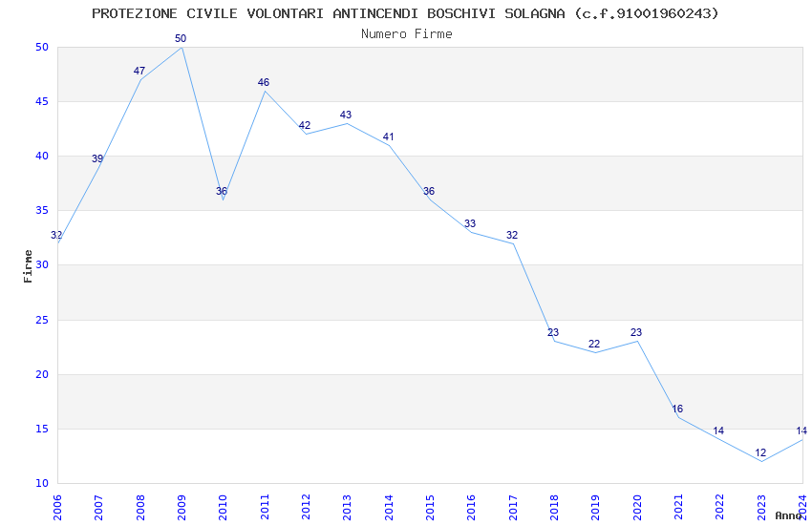Image resolution: width=812 pixels, height=525 pixels.
Task: Click the 2006 x-axis year label
Action: coord(57,508)
